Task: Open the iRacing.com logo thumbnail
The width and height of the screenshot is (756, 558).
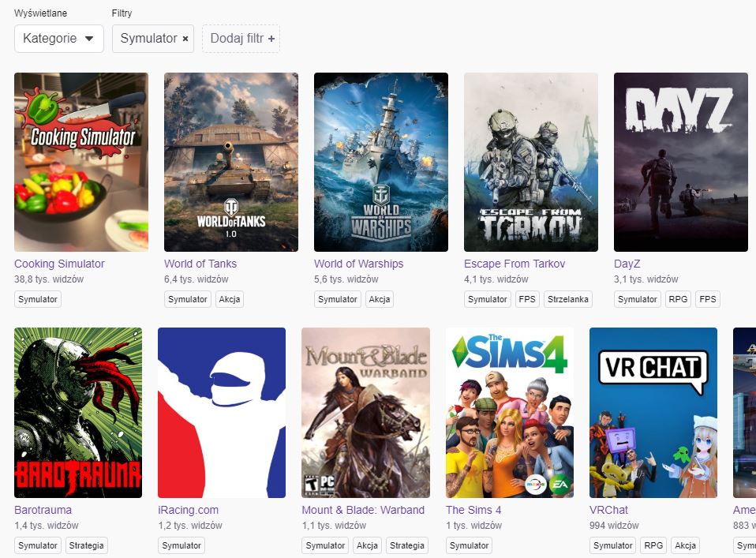Action: coord(222,413)
